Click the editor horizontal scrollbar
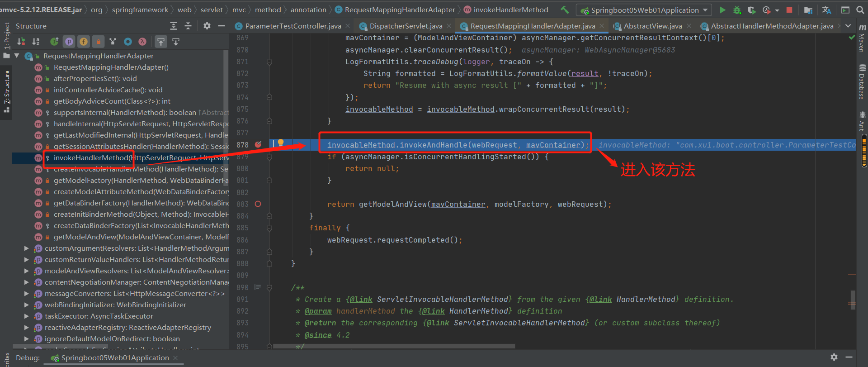 (x=394, y=346)
